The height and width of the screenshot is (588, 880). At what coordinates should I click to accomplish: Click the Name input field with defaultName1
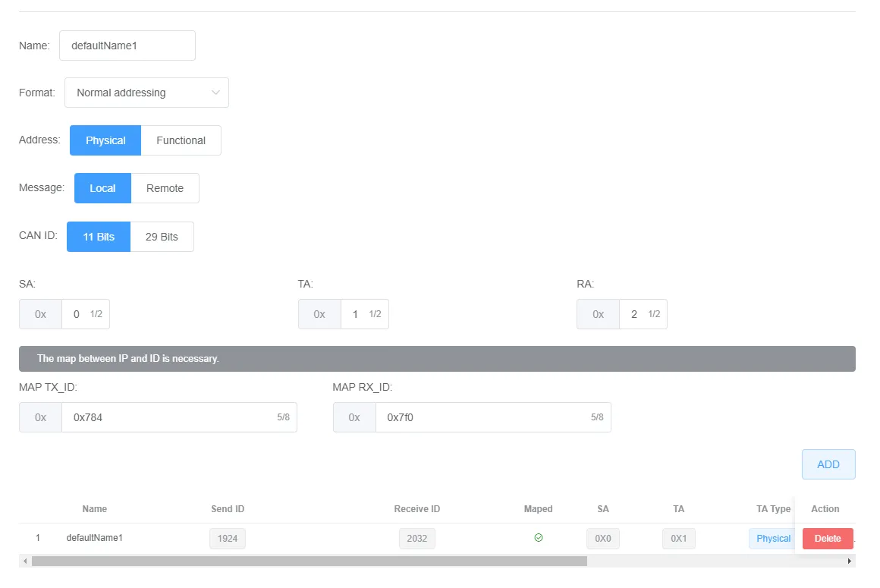click(127, 46)
